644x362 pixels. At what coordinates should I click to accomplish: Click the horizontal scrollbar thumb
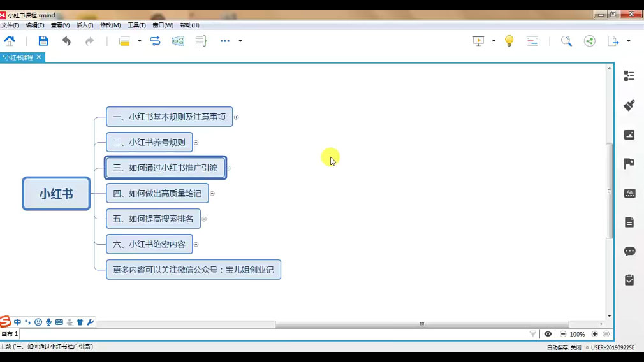pos(422,324)
